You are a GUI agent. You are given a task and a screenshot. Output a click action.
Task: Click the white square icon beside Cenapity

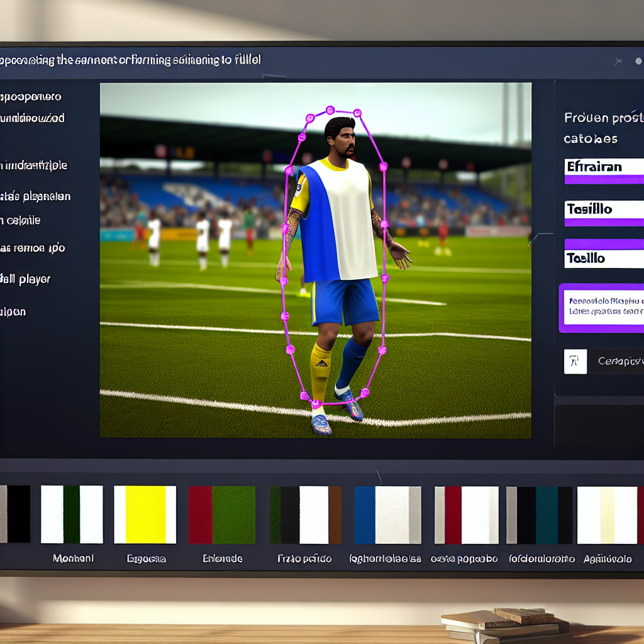tap(575, 362)
